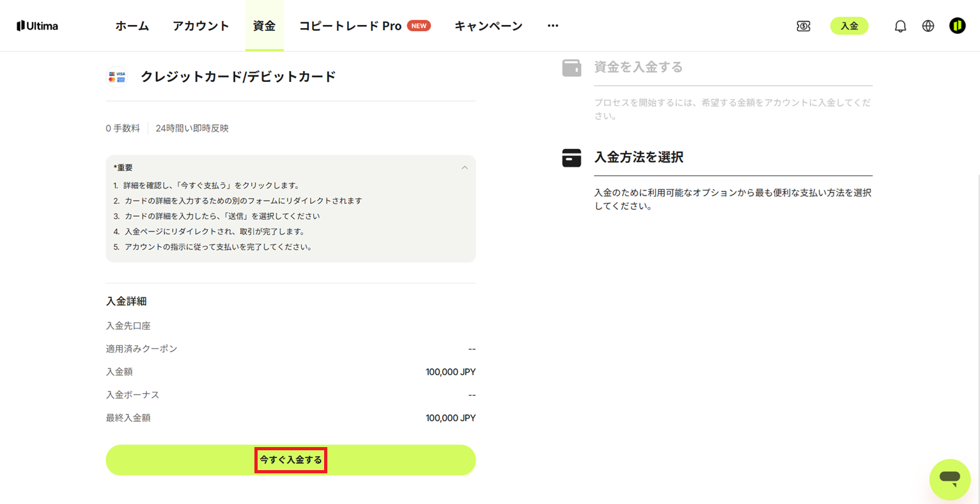Open the アカウント menu
The image size is (980, 504).
[201, 26]
